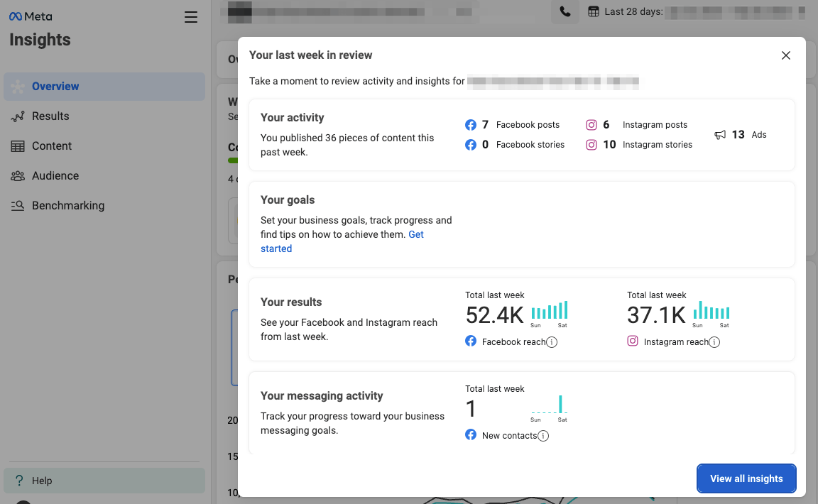
Task: Click the Facebook icon next to Facebook posts count
Action: pos(471,124)
